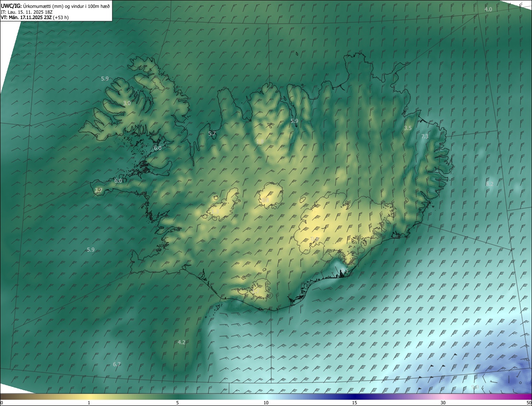Image resolution: width=532 pixels, height=406 pixels.
Task: Click the 4.2 value label south of Iceland
Action: (181, 342)
